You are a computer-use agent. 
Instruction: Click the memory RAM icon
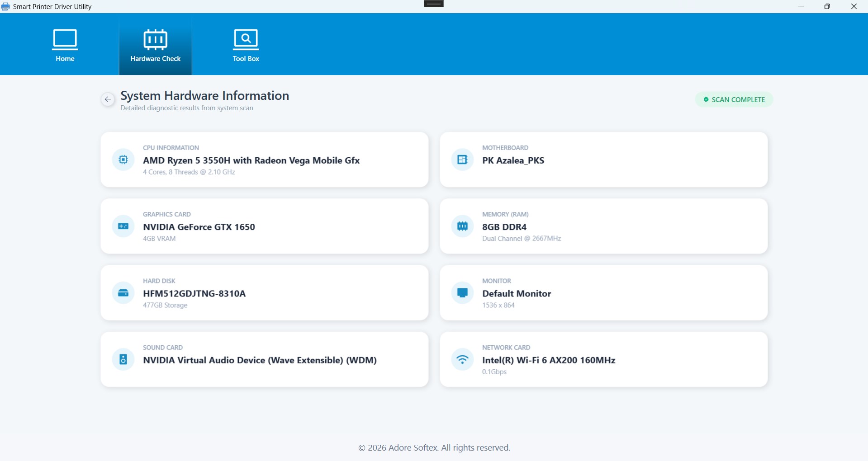[462, 226]
